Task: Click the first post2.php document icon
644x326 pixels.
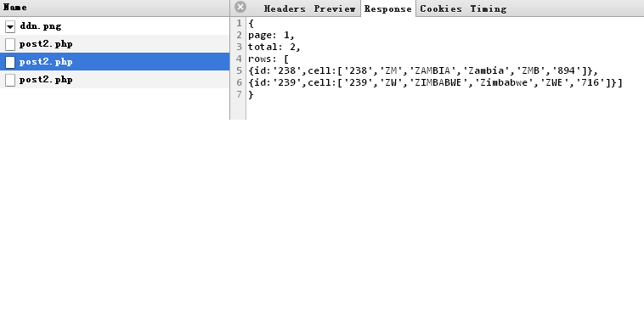Action: (10, 44)
